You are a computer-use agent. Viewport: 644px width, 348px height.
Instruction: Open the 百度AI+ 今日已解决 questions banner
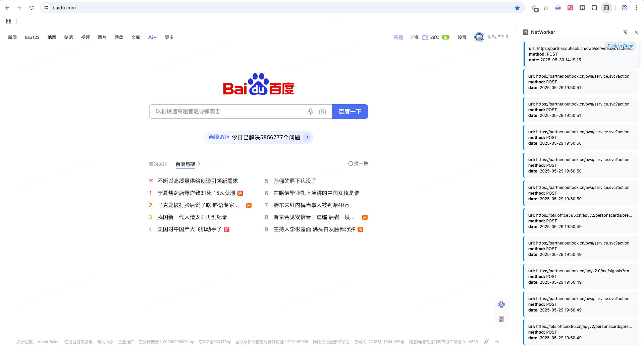point(258,137)
